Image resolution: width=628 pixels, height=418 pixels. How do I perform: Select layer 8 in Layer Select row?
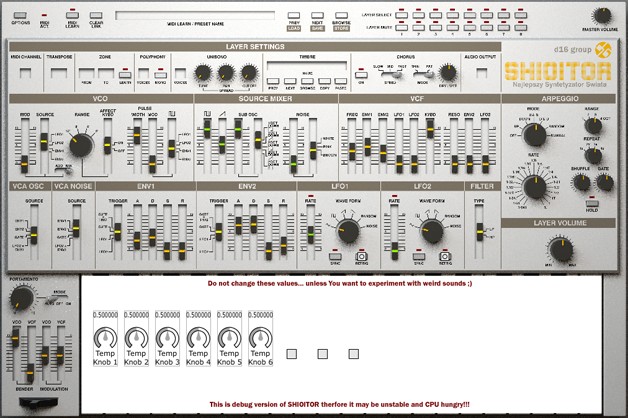coord(521,15)
